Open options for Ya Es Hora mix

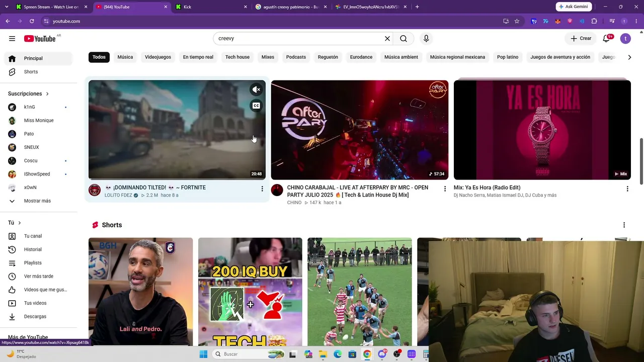[x=627, y=189]
